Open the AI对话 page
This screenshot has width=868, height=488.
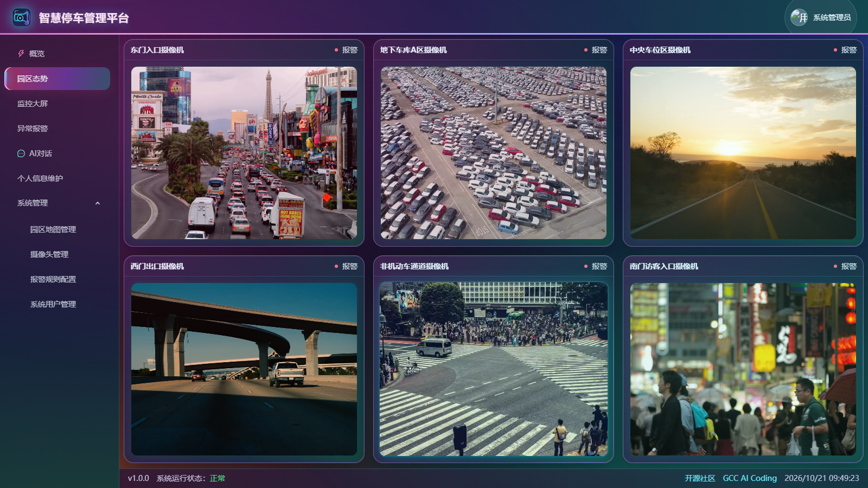pyautogui.click(x=58, y=153)
